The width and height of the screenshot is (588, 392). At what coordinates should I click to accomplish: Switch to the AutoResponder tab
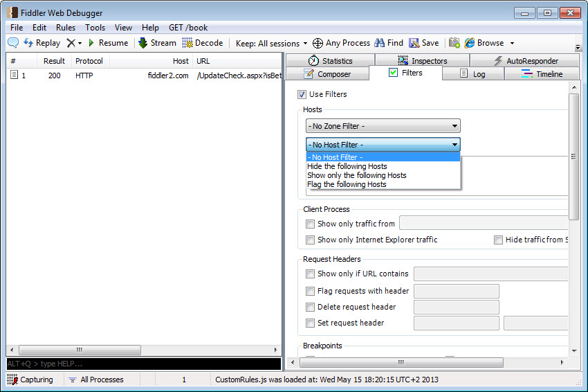tap(525, 60)
